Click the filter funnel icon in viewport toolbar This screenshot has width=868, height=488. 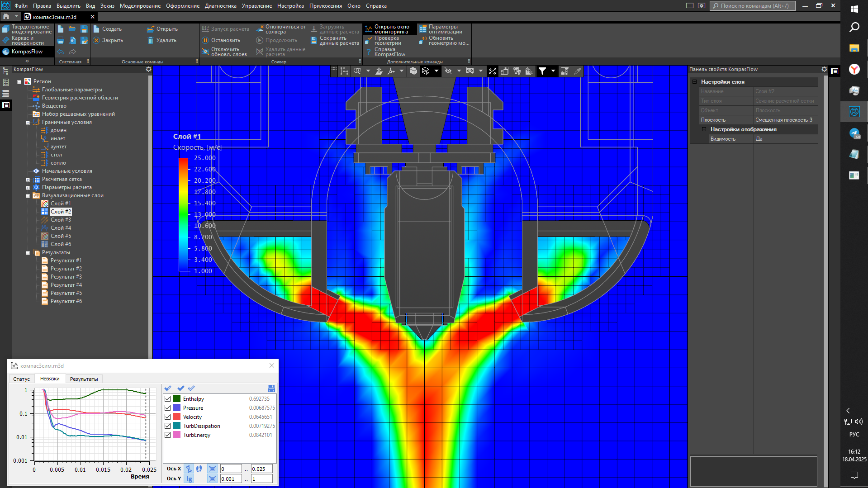[542, 71]
